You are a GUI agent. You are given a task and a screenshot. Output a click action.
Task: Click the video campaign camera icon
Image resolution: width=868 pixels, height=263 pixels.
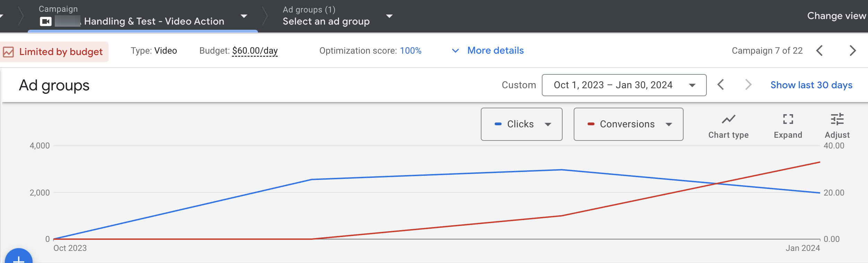coord(45,21)
